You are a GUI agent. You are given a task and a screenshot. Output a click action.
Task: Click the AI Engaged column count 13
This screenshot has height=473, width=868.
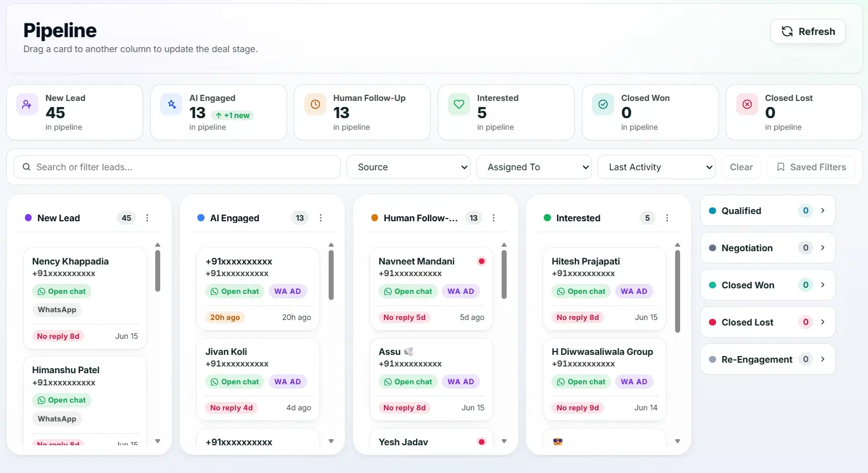(300, 218)
